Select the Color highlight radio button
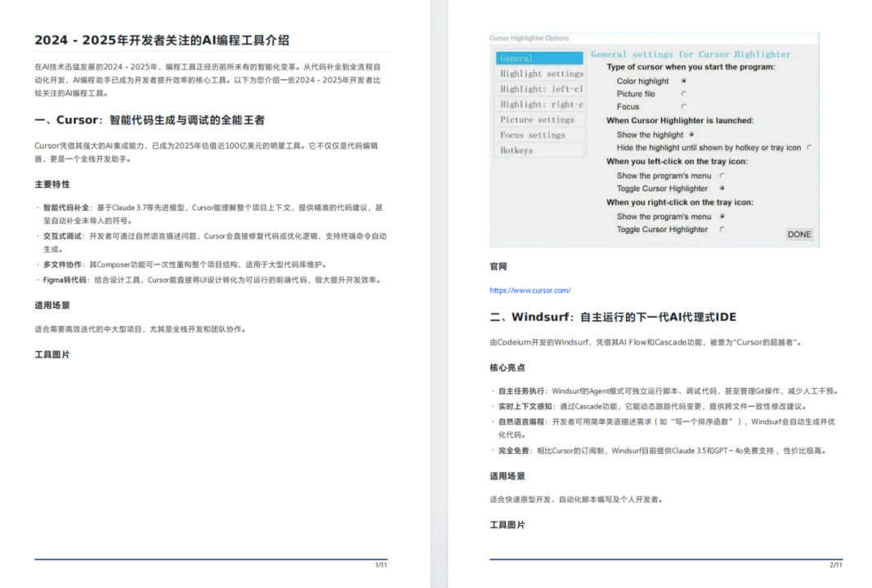 pyautogui.click(x=683, y=81)
